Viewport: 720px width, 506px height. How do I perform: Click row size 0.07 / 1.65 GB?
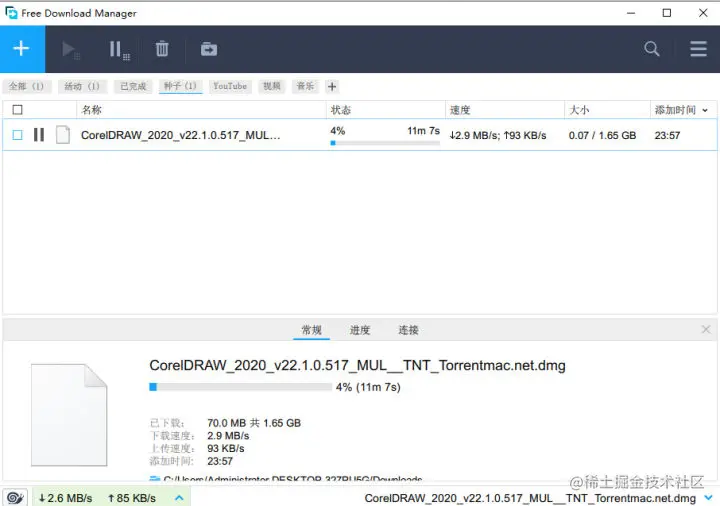click(x=602, y=135)
